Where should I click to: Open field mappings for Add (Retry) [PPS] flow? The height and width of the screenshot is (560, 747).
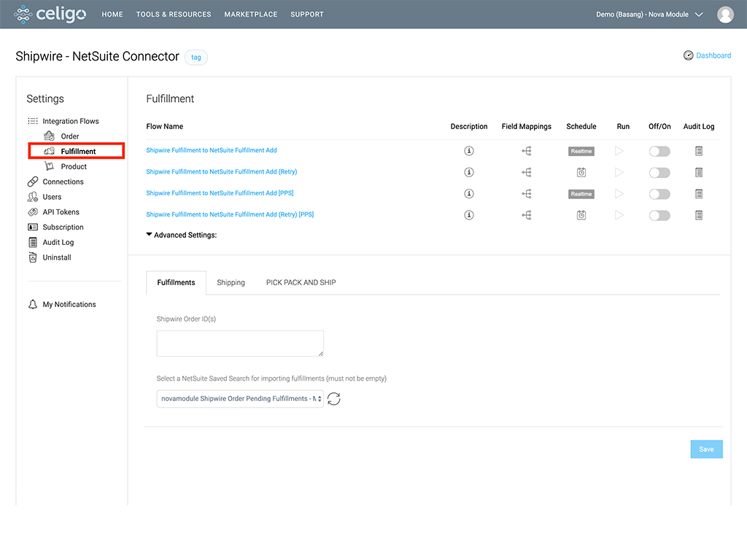coord(527,215)
